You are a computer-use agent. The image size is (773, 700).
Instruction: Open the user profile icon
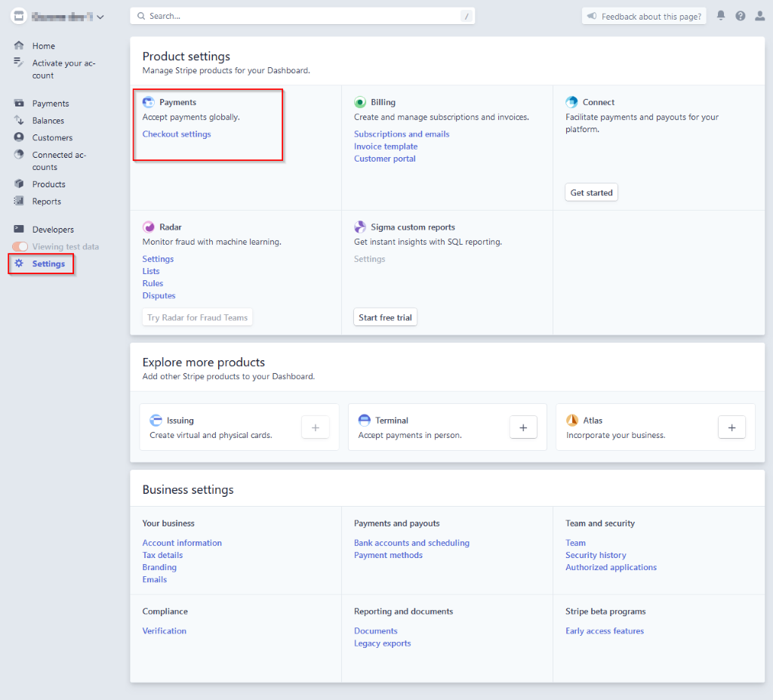[759, 16]
